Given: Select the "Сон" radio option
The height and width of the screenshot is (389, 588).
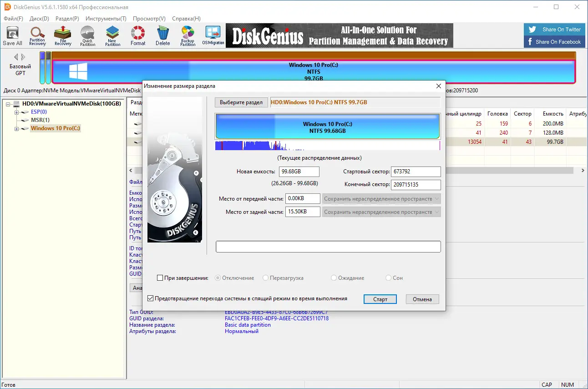Looking at the screenshot, I should [x=389, y=278].
